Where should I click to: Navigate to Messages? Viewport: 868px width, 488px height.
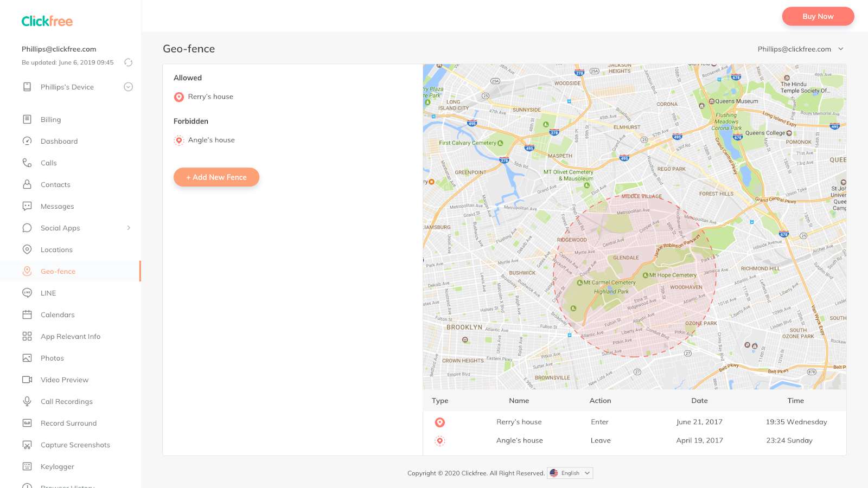(57, 207)
